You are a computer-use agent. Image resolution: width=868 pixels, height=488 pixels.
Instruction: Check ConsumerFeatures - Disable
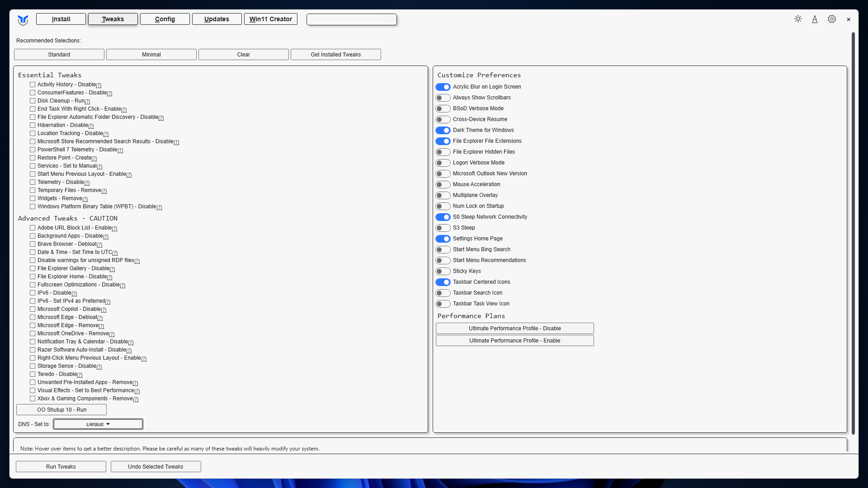(33, 93)
